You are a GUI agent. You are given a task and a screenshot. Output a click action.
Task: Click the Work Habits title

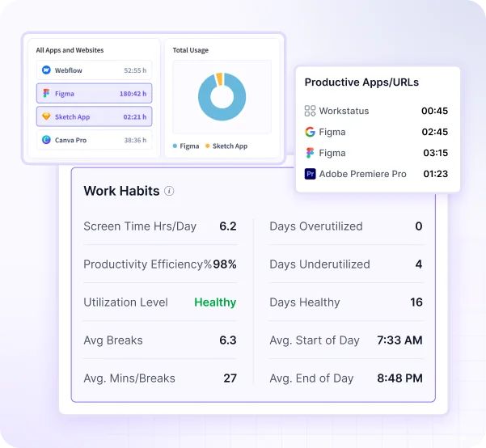121,191
